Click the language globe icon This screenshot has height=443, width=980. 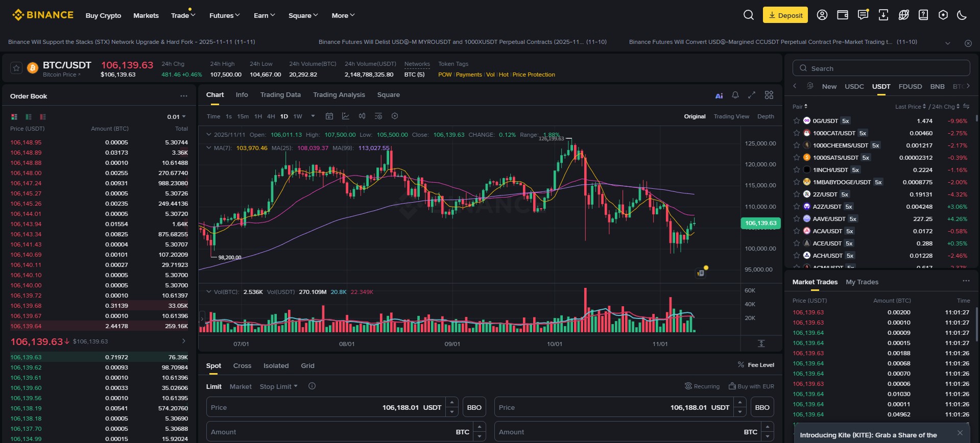click(903, 15)
